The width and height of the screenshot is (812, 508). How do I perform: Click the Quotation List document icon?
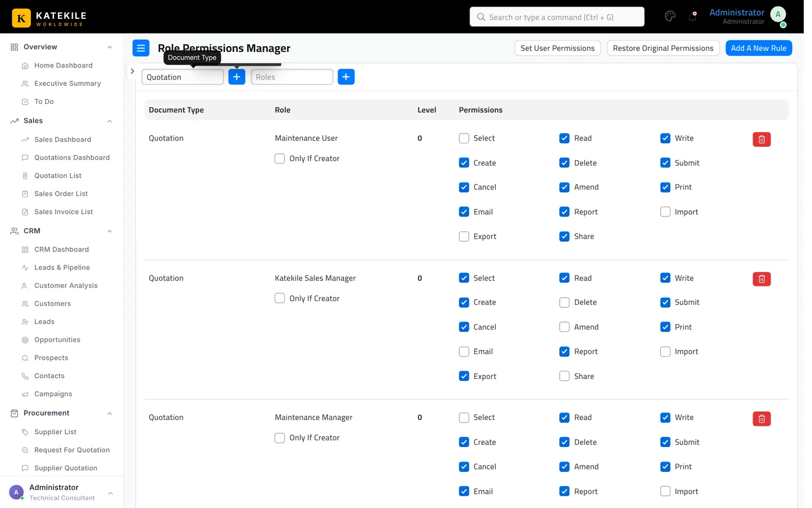pos(25,176)
